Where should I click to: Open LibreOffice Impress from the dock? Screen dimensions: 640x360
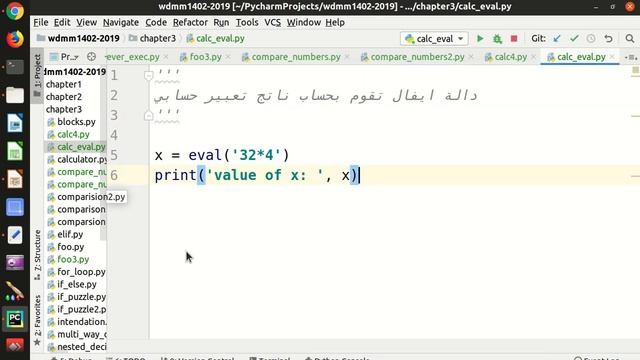[15, 179]
